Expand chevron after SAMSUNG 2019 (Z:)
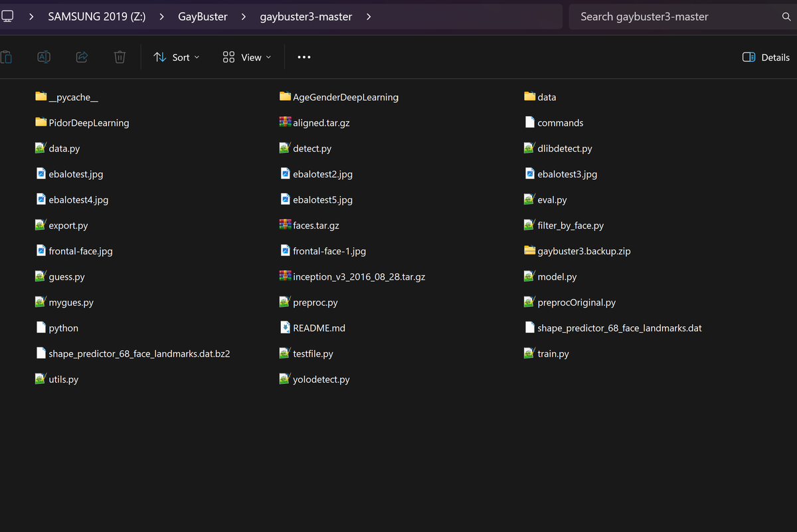The height and width of the screenshot is (532, 797). tap(161, 17)
